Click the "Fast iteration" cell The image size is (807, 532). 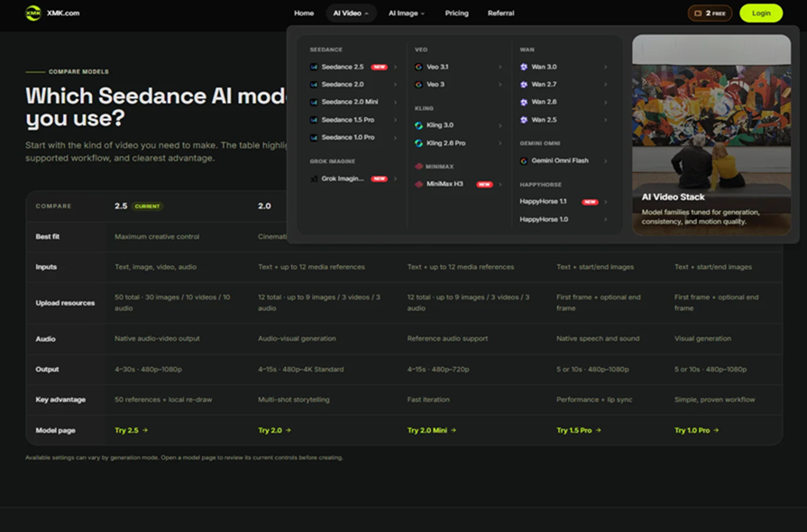pyautogui.click(x=428, y=399)
